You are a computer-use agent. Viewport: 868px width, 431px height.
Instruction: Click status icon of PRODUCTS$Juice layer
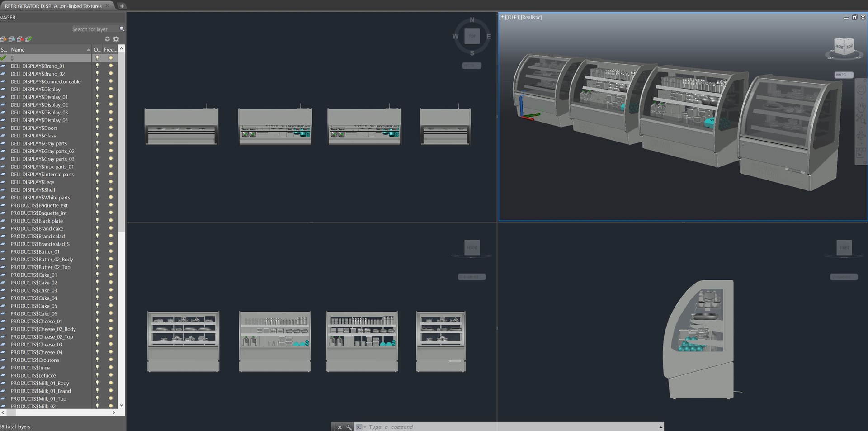(x=3, y=368)
